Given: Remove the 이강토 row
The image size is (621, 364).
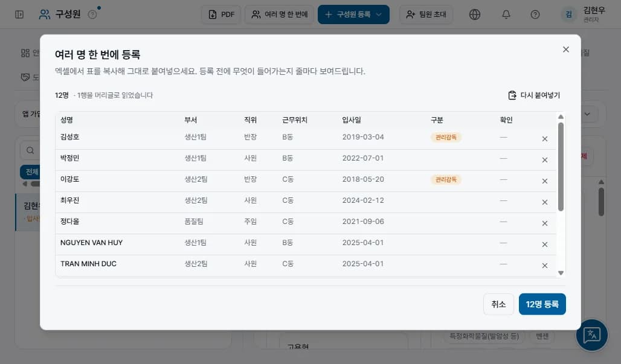Looking at the screenshot, I should (x=544, y=181).
